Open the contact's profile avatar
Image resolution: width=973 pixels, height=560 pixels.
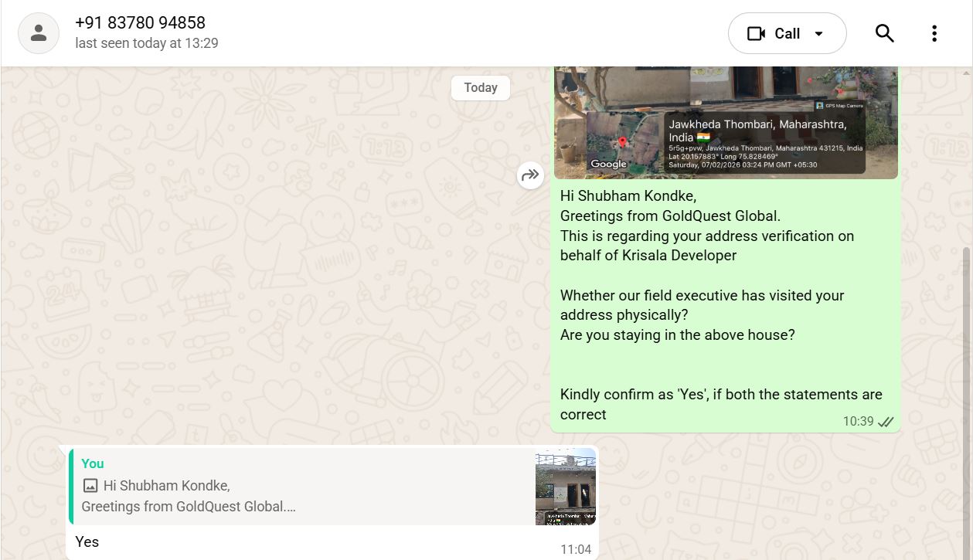tap(39, 33)
